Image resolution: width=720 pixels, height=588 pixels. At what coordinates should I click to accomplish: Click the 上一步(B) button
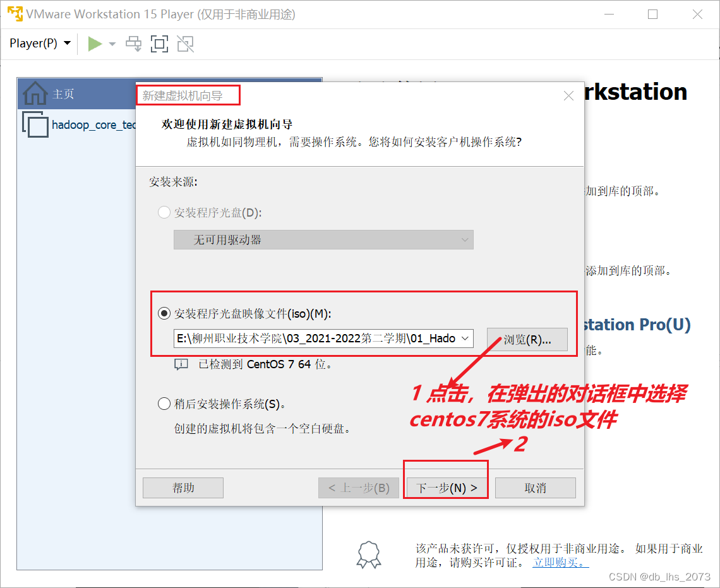(x=359, y=488)
